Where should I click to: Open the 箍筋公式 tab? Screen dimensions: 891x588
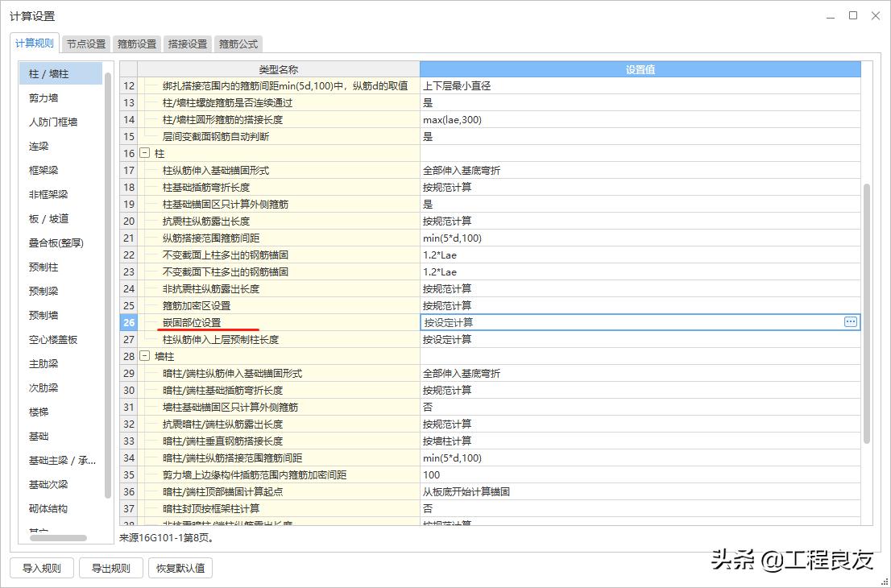pyautogui.click(x=238, y=43)
